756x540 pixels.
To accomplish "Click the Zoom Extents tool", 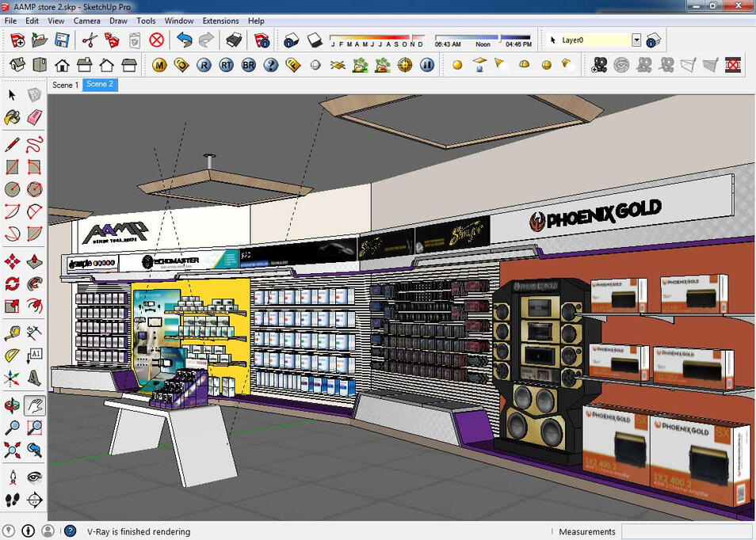I will click(x=13, y=451).
